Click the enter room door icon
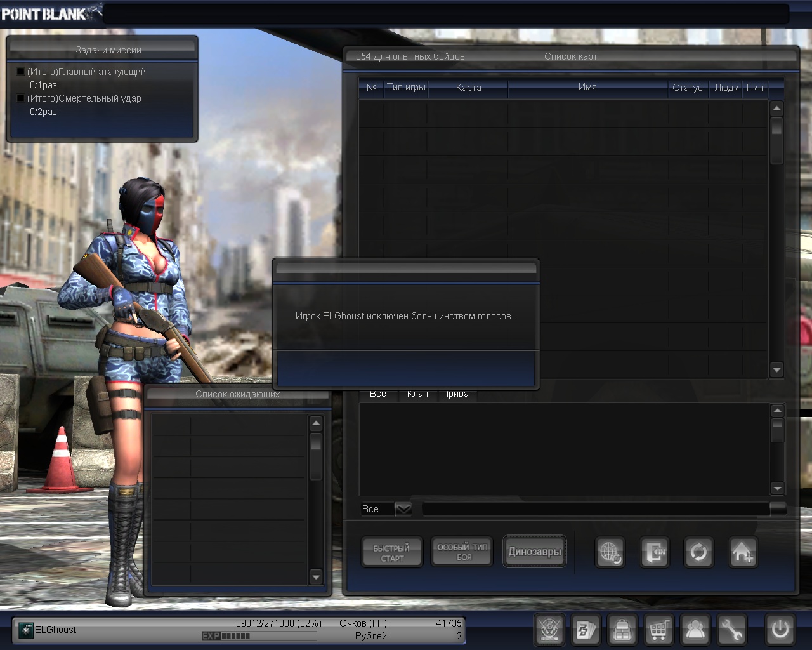Image resolution: width=812 pixels, height=650 pixels. [x=654, y=552]
